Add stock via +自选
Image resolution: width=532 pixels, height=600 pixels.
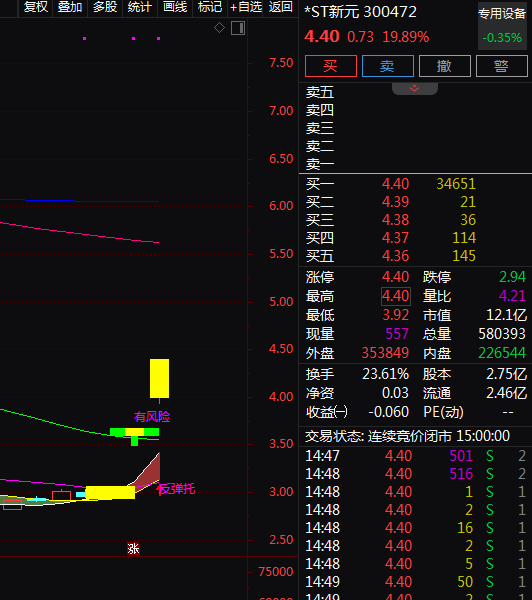click(x=246, y=7)
